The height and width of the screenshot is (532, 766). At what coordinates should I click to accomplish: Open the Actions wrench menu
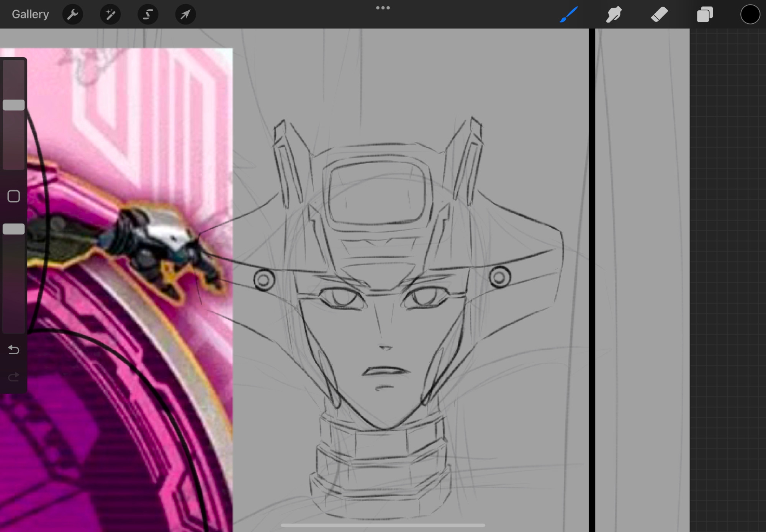point(73,15)
